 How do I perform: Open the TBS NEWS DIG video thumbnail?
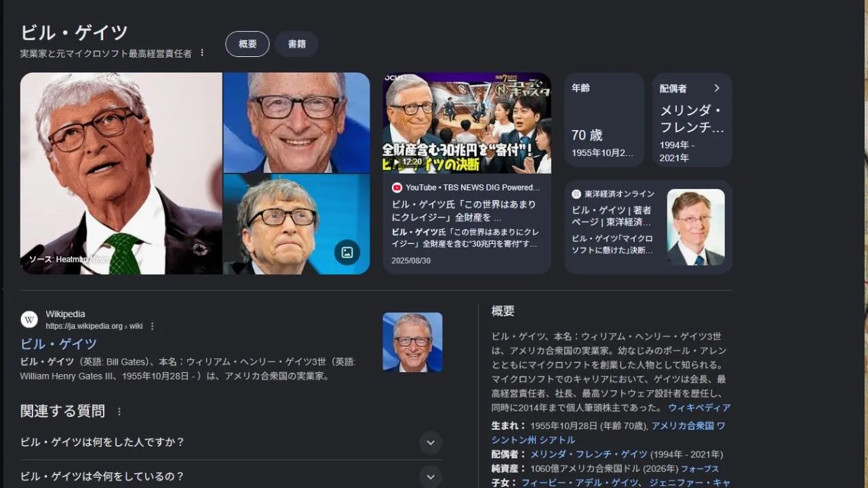[x=467, y=123]
